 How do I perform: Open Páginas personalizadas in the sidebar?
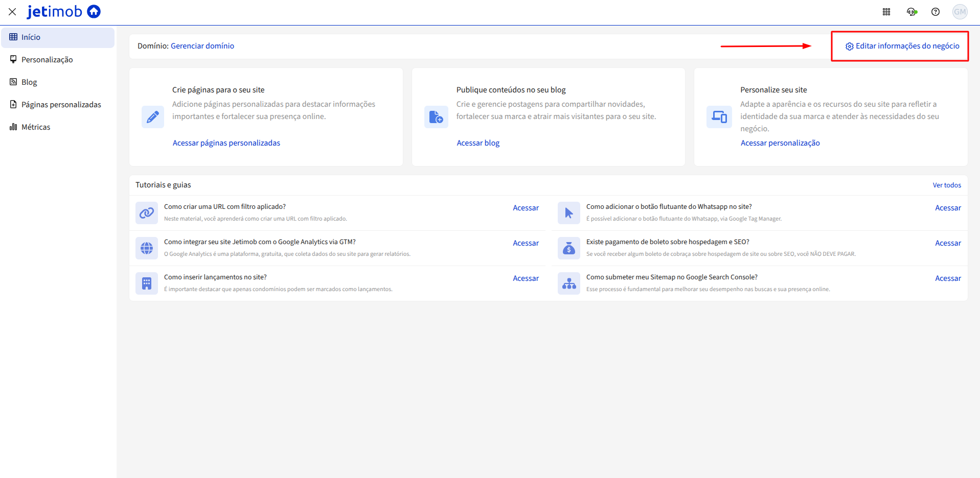pos(58,105)
